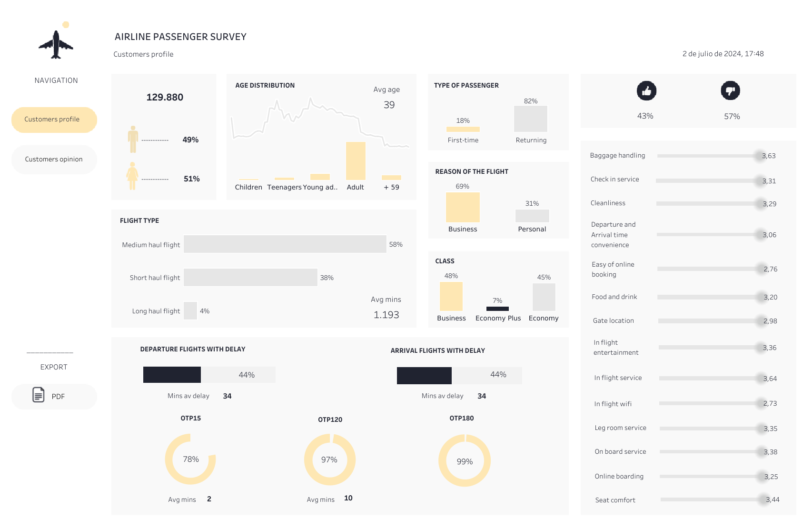Click the thumbs up satisfaction icon
This screenshot has width=812, height=529.
[x=646, y=91]
